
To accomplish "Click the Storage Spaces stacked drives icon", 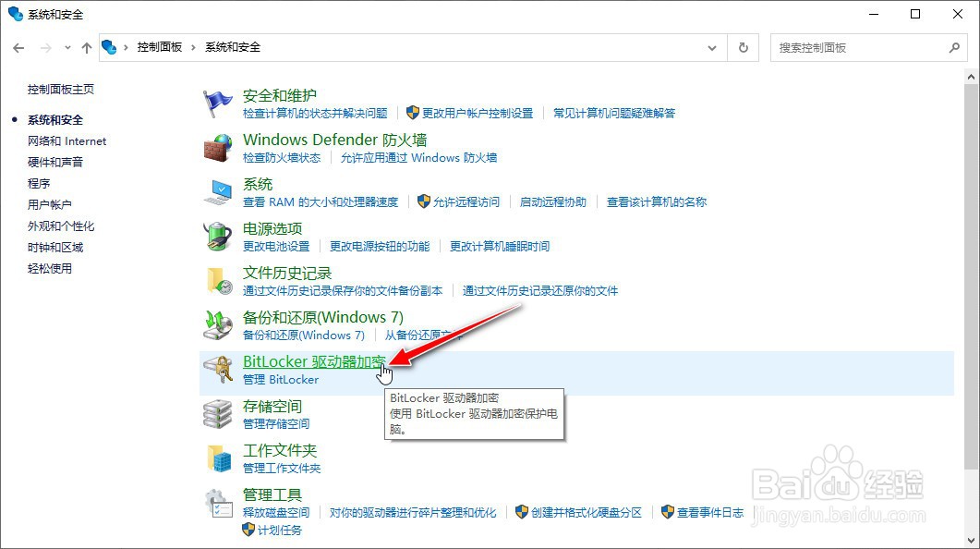I will pos(217,414).
